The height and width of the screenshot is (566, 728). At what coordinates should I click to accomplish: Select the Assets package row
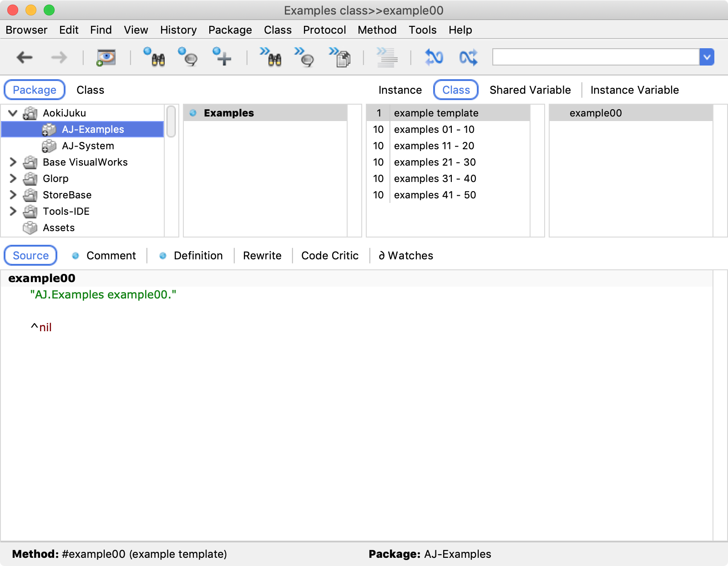click(82, 227)
